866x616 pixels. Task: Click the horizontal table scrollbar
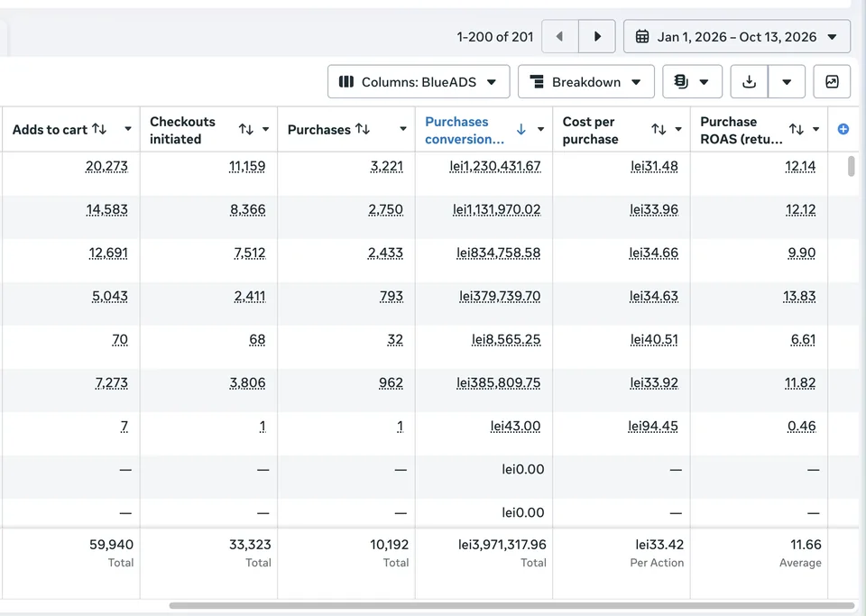click(x=511, y=605)
